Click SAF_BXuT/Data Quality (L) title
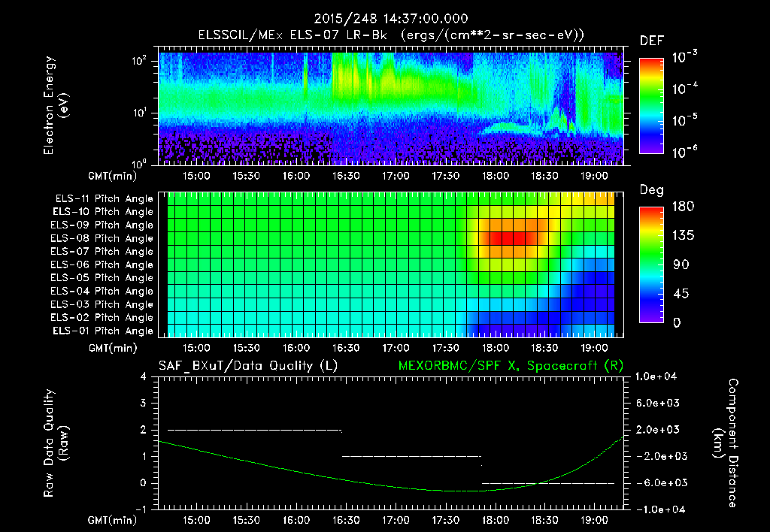Image resolution: width=770 pixels, height=532 pixels. 248,366
